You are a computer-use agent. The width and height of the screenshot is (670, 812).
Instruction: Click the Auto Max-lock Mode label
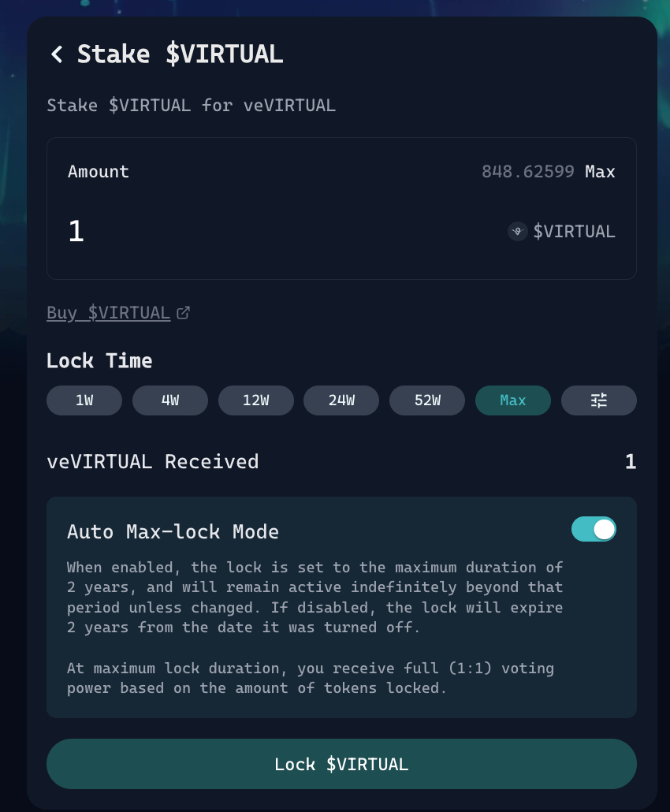(x=172, y=531)
